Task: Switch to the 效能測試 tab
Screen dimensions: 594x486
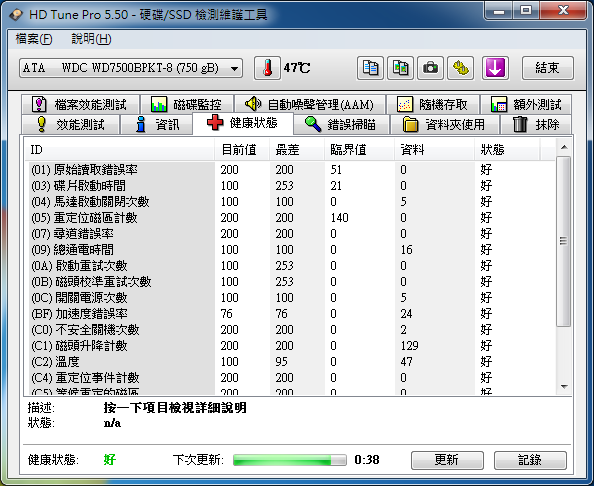Action: [70, 124]
